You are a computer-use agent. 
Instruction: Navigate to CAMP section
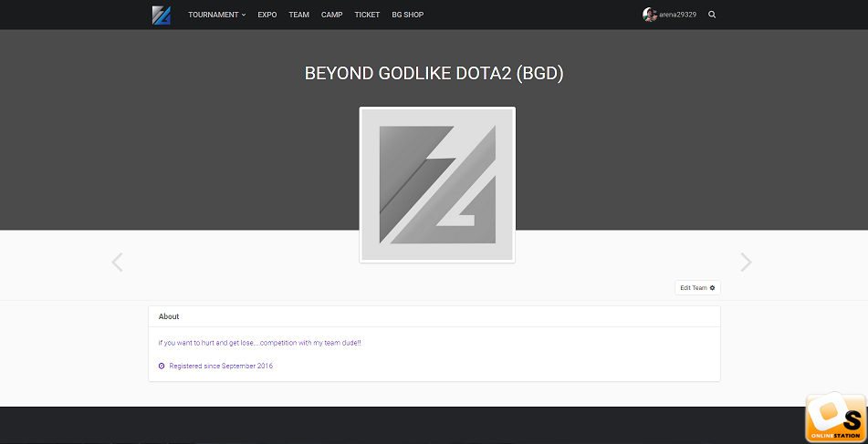[331, 15]
